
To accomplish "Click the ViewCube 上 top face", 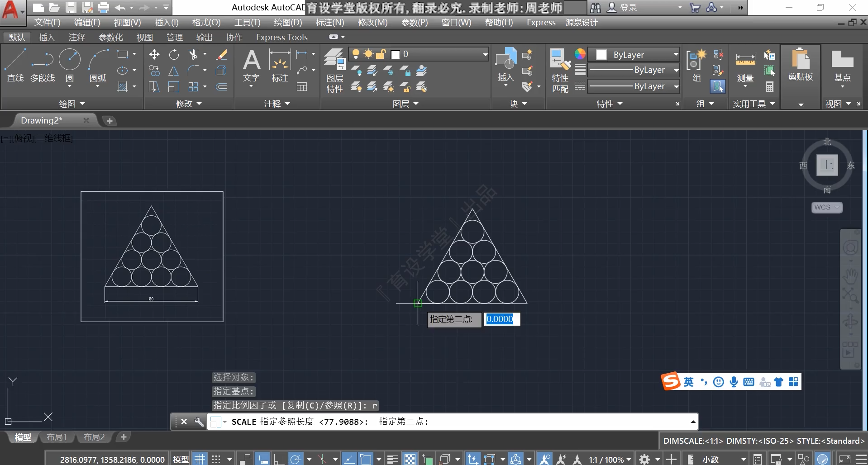I will (827, 165).
